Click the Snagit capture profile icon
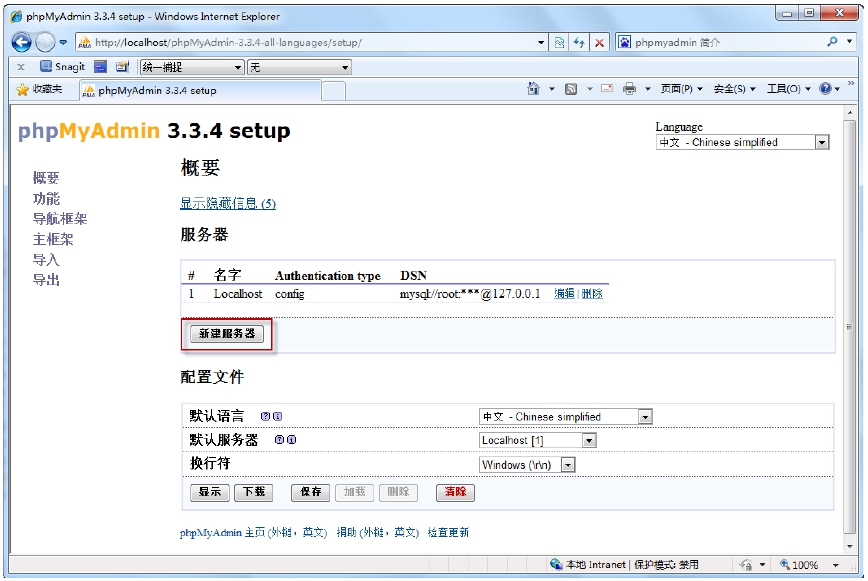Image resolution: width=868 pixels, height=581 pixels. coord(122,67)
